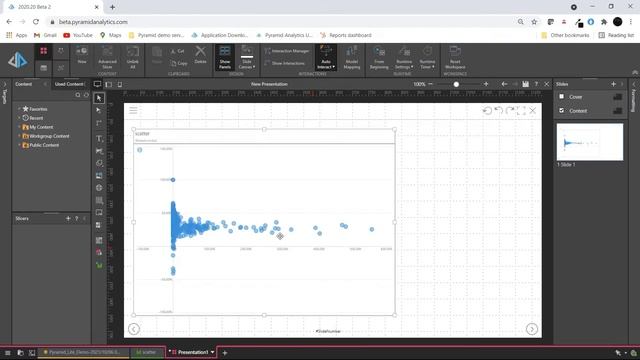This screenshot has height=360, width=640.
Task: Select the Slide 1 thumbnail
Action: coord(590,142)
